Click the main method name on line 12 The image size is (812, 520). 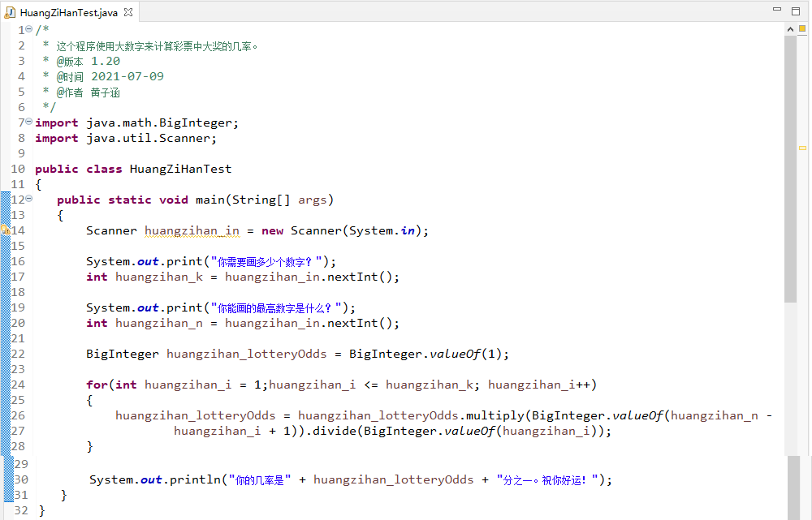point(209,200)
